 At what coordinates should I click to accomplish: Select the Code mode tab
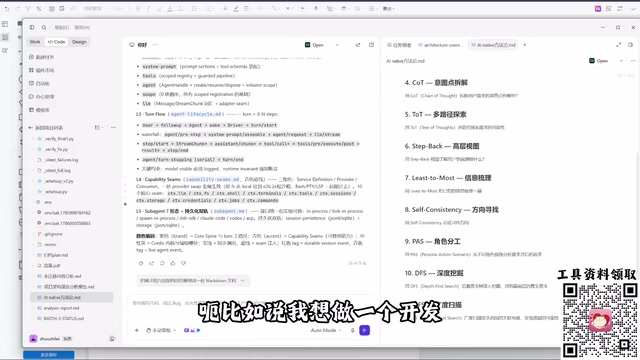tap(56, 42)
